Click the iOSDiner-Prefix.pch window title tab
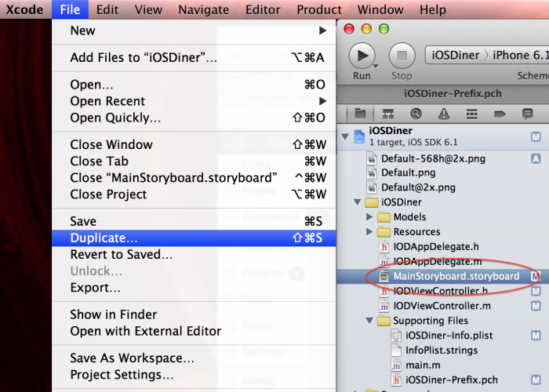This screenshot has width=549, height=392. tap(453, 94)
